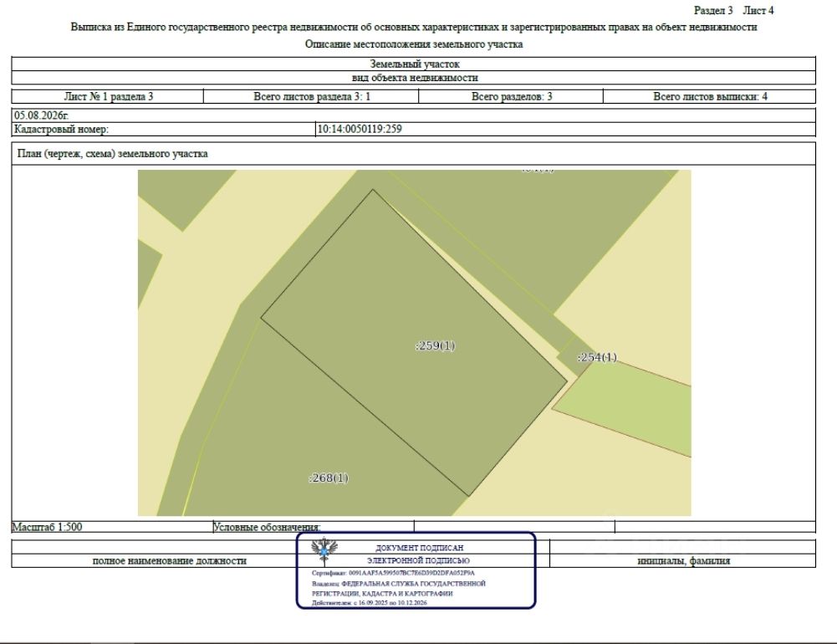Viewport: 837px width, 644px height.
Task: Click 'План (чертеж, схема) земельного участка' label
Action: point(113,154)
